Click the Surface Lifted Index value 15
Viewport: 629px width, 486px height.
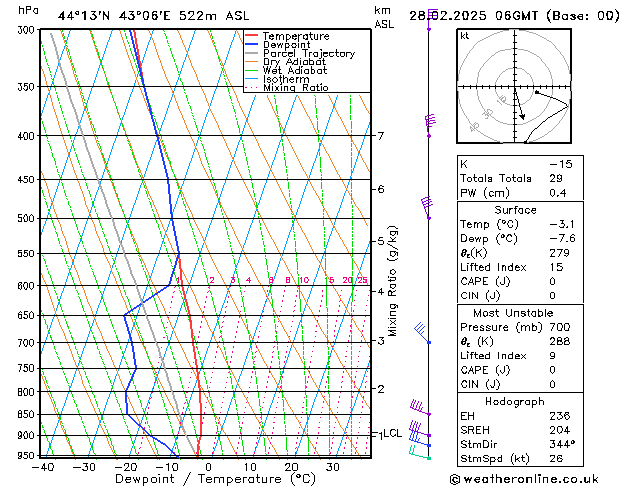pyautogui.click(x=556, y=267)
